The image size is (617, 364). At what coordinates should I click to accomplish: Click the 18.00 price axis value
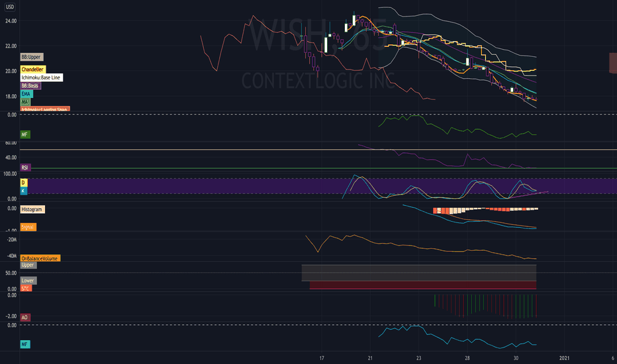click(x=11, y=97)
